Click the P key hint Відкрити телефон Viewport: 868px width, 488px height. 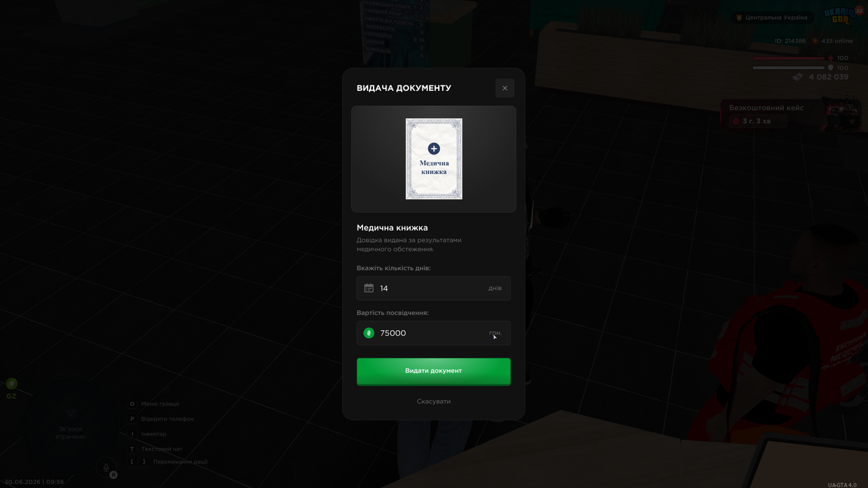point(161,419)
